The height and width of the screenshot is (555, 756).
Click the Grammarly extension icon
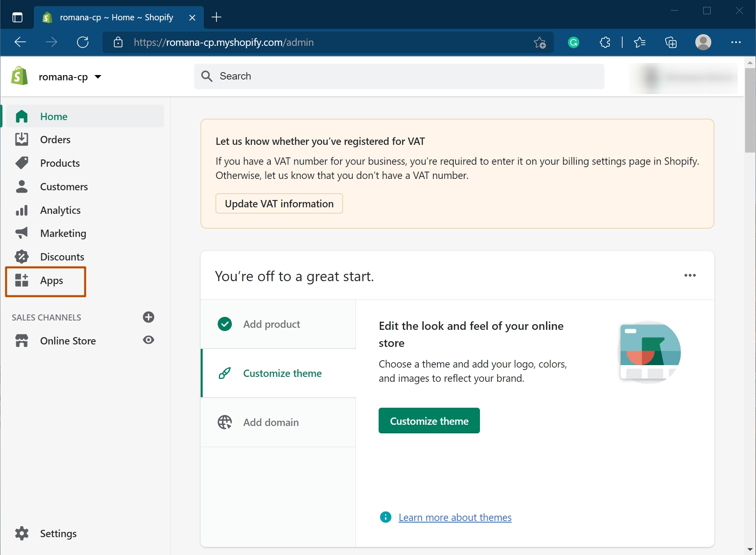point(574,42)
